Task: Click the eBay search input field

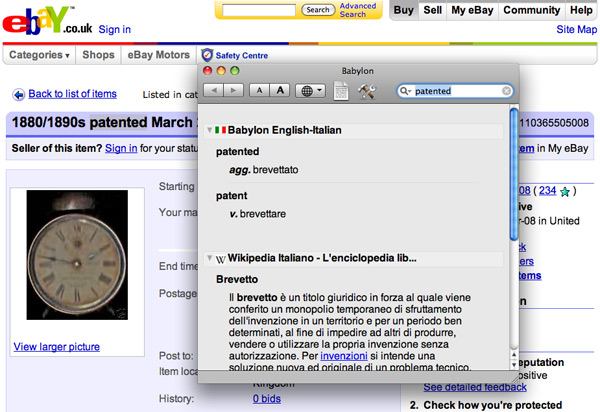Action: pyautogui.click(x=259, y=10)
